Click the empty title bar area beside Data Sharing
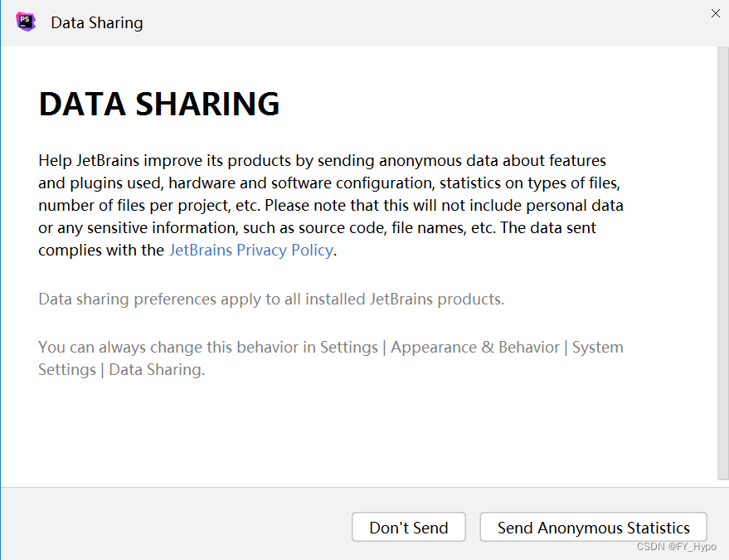Screen dimensions: 729x560 click(x=419, y=22)
